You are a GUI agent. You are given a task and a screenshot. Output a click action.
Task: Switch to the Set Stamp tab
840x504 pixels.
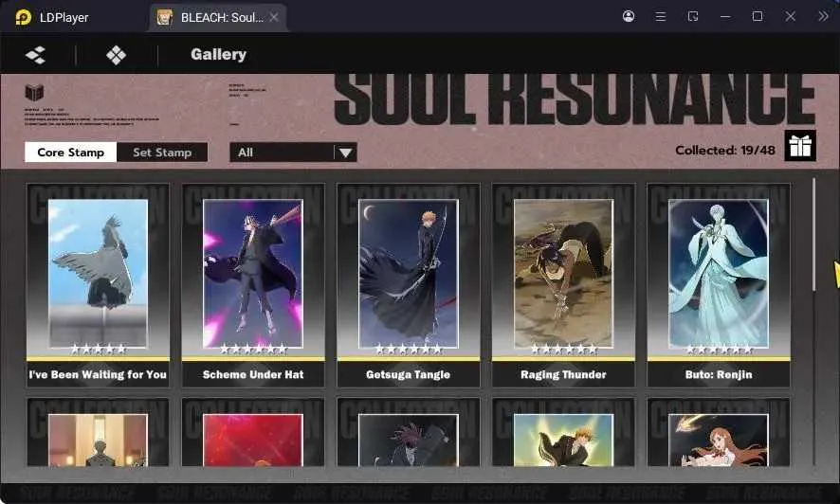click(162, 153)
